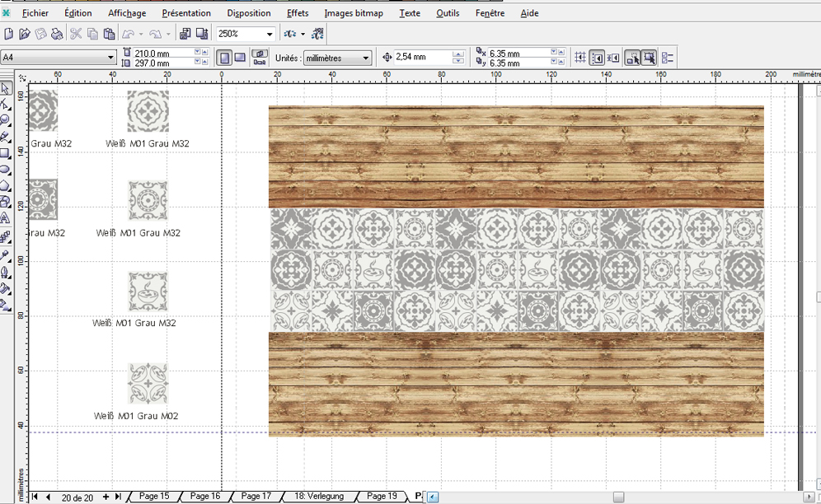
Task: Click the Copy icon
Action: click(92, 34)
